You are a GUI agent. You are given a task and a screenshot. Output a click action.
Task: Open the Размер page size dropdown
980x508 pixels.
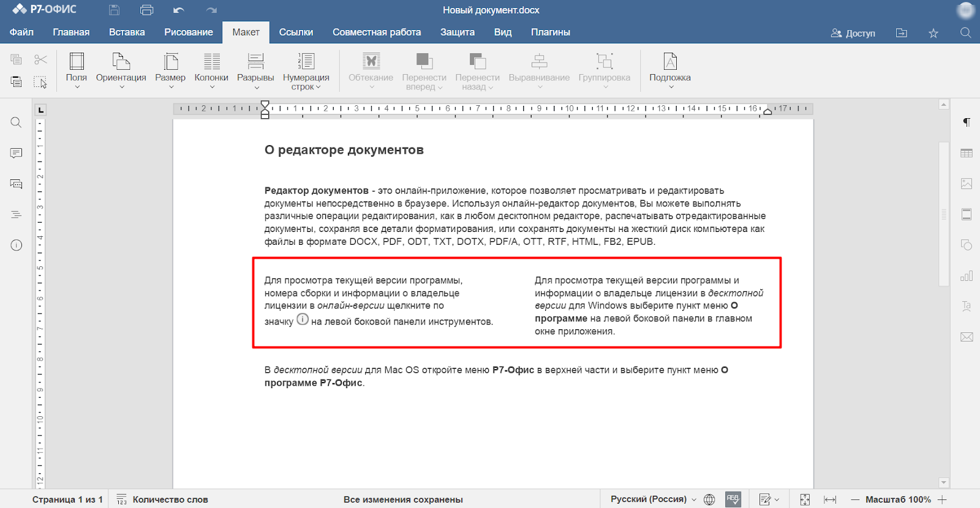click(x=170, y=71)
